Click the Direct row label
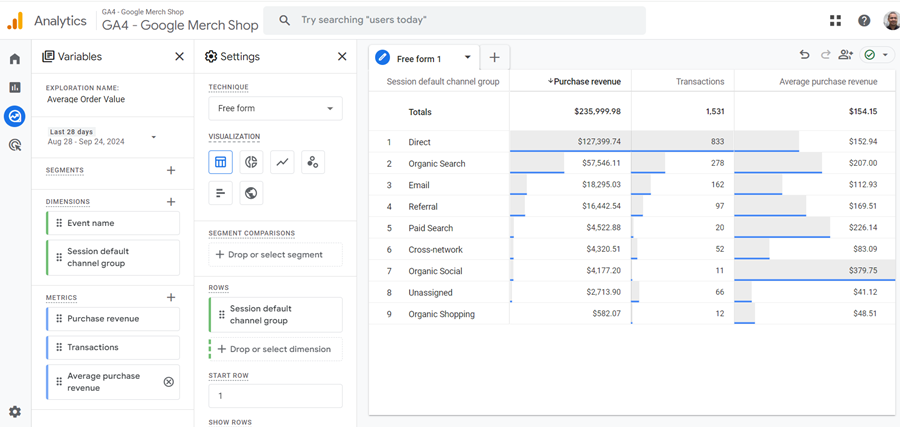Screen dimensions: 900x427 tap(420, 142)
